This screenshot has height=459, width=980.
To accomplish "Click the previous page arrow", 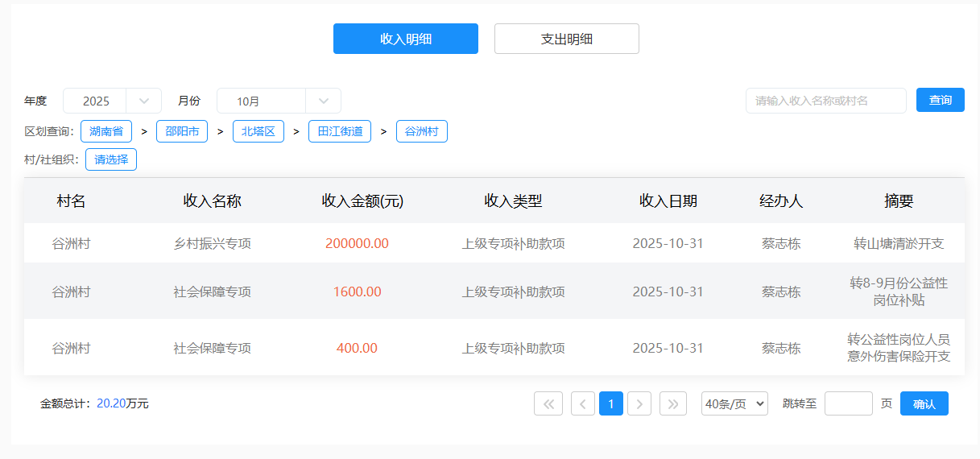I will (x=583, y=403).
